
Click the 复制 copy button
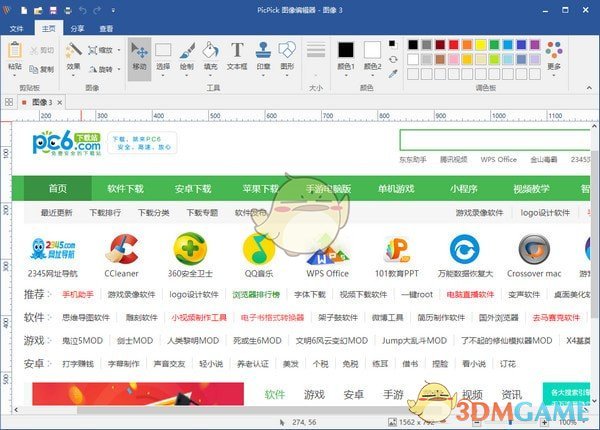coord(41,69)
